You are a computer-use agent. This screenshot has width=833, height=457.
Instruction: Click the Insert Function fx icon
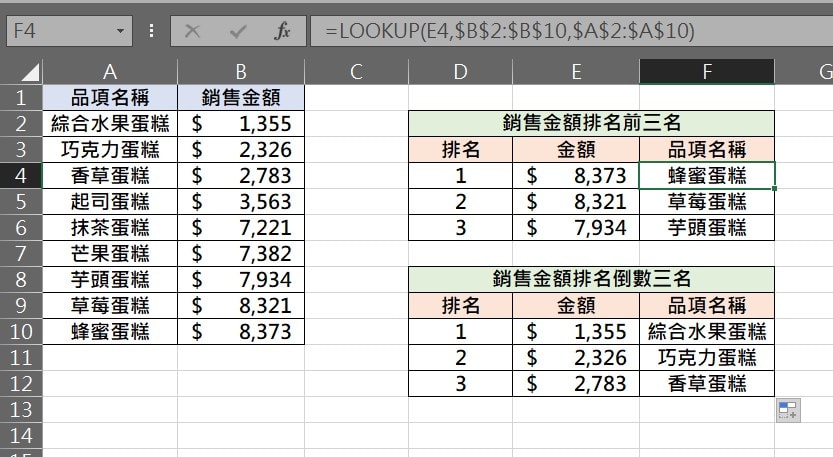(x=283, y=31)
